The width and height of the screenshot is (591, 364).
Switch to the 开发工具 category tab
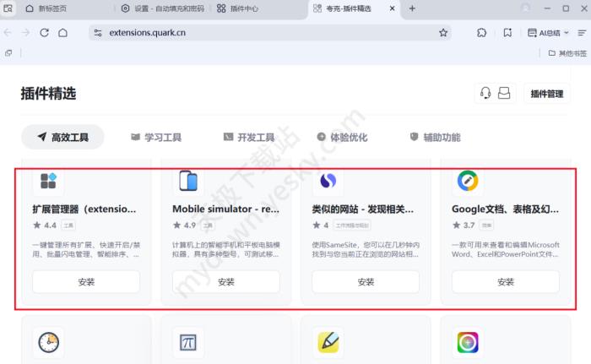tap(249, 137)
